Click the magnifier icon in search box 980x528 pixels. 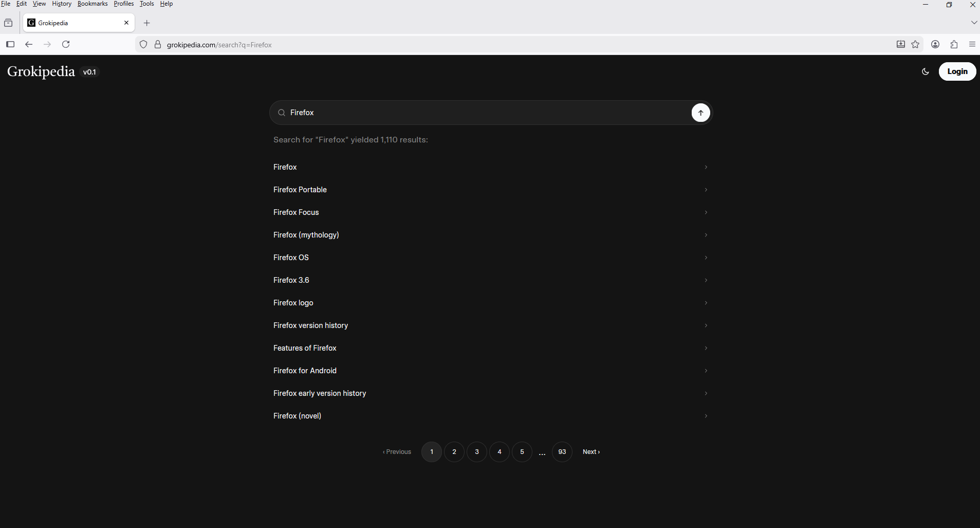point(282,113)
